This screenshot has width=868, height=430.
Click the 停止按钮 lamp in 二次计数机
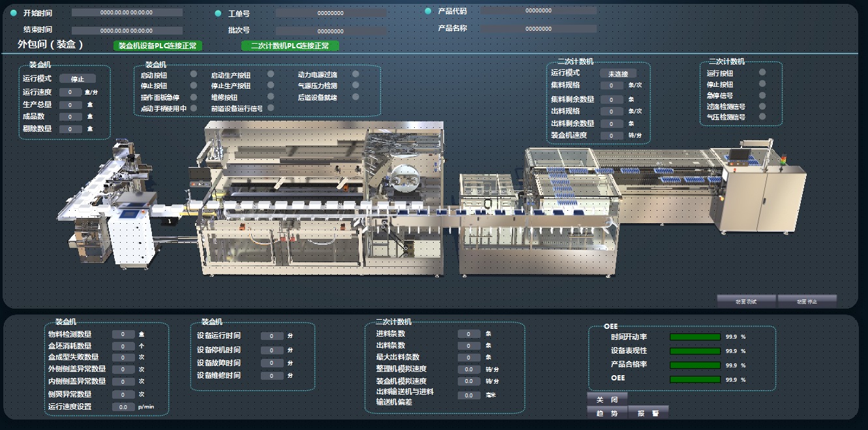(762, 84)
